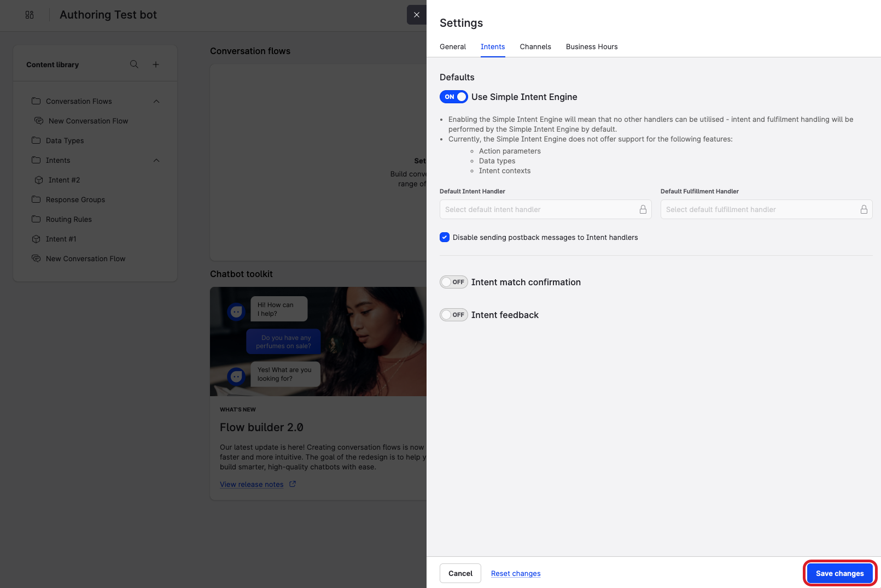Open Default Intent Handler dropdown
Image resolution: width=881 pixels, height=588 pixels.
click(545, 209)
